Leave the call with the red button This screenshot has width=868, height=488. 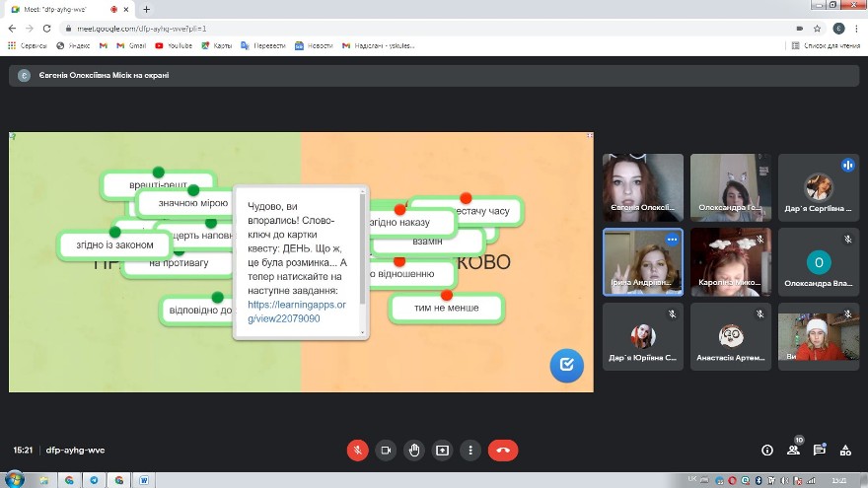click(x=503, y=450)
